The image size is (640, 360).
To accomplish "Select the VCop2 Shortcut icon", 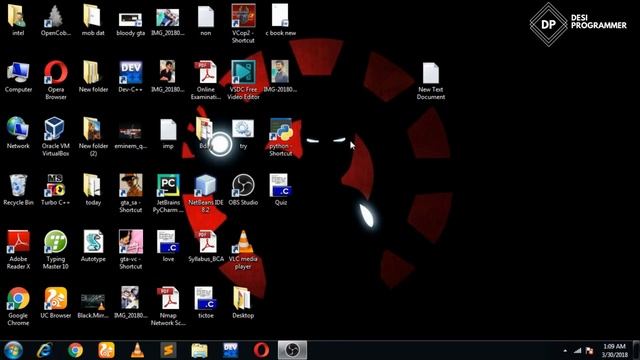I will pos(243,16).
